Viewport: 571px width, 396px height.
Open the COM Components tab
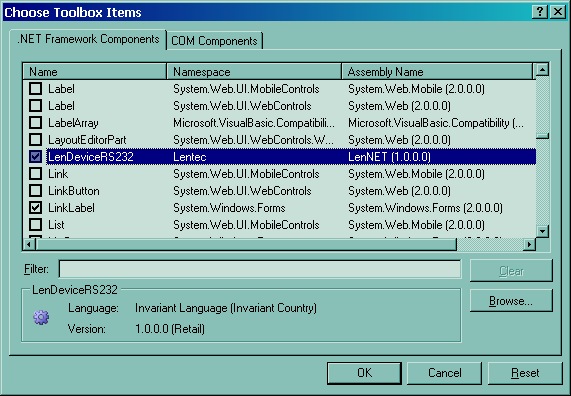point(214,41)
